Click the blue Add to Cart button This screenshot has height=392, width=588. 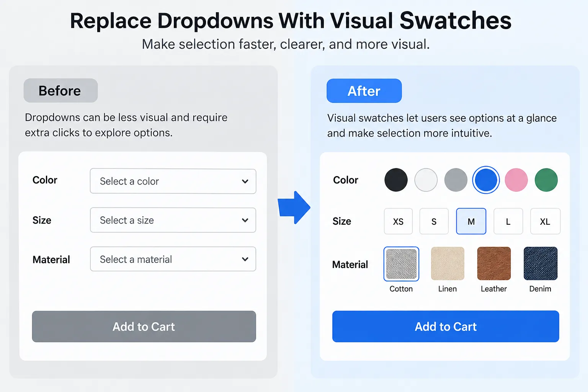(x=446, y=327)
